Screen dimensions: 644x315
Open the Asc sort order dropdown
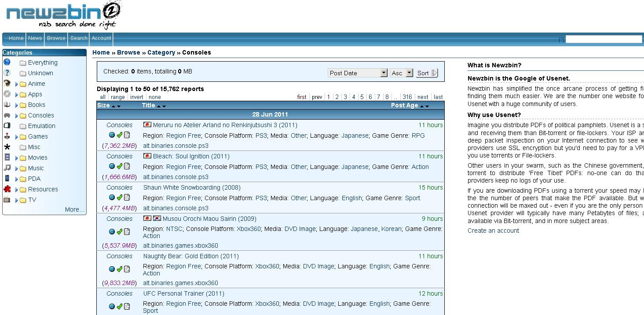[409, 73]
